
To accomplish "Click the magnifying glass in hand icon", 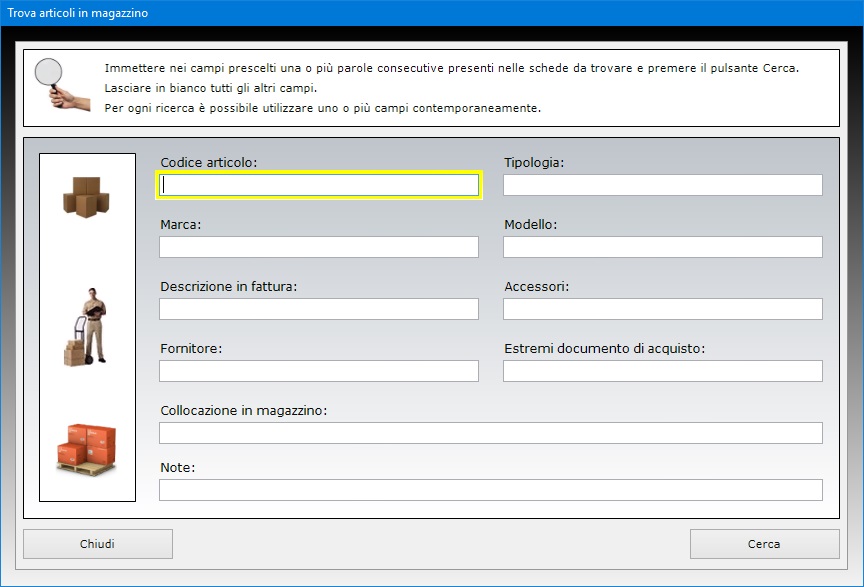I will [62, 85].
